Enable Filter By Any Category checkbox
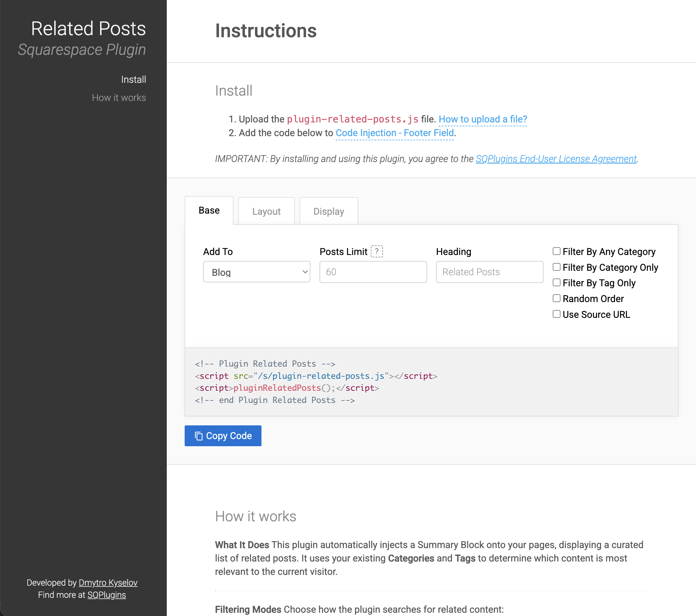 (556, 251)
